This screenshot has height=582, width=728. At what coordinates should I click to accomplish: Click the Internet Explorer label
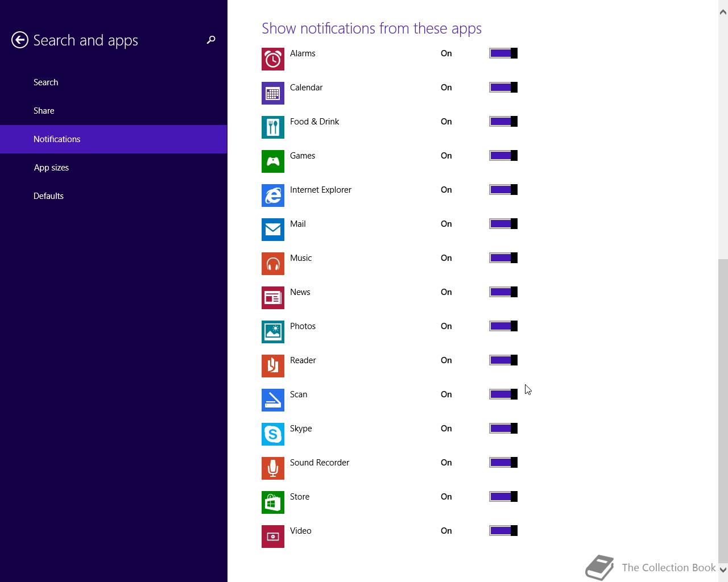(x=321, y=190)
